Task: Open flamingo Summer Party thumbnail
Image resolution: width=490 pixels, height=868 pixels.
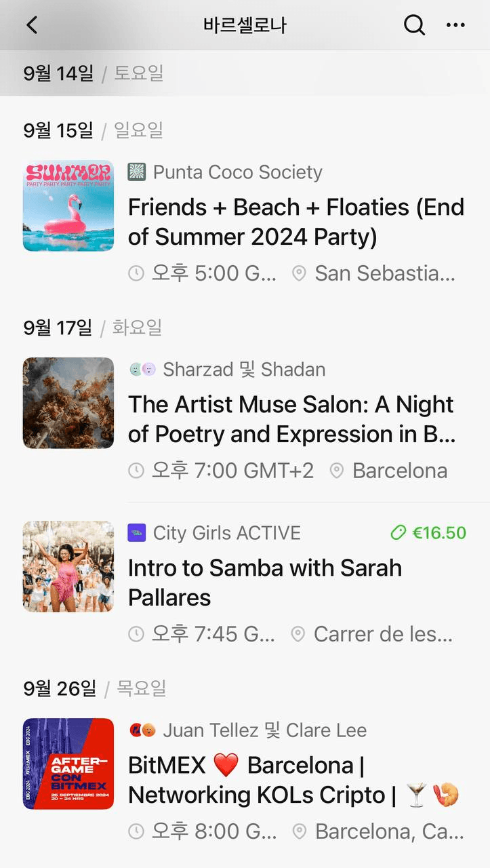Action: pyautogui.click(x=68, y=205)
